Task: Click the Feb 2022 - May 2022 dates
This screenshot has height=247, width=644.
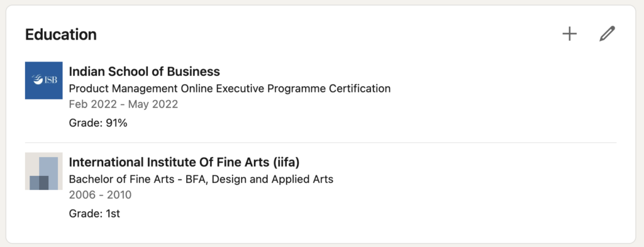Action: [123, 104]
